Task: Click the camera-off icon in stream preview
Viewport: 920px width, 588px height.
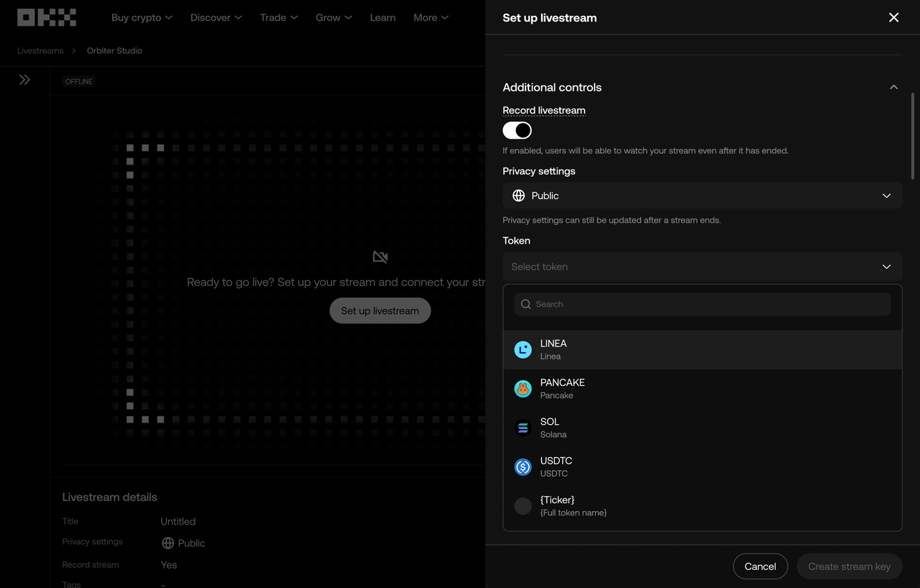Action: pyautogui.click(x=380, y=257)
